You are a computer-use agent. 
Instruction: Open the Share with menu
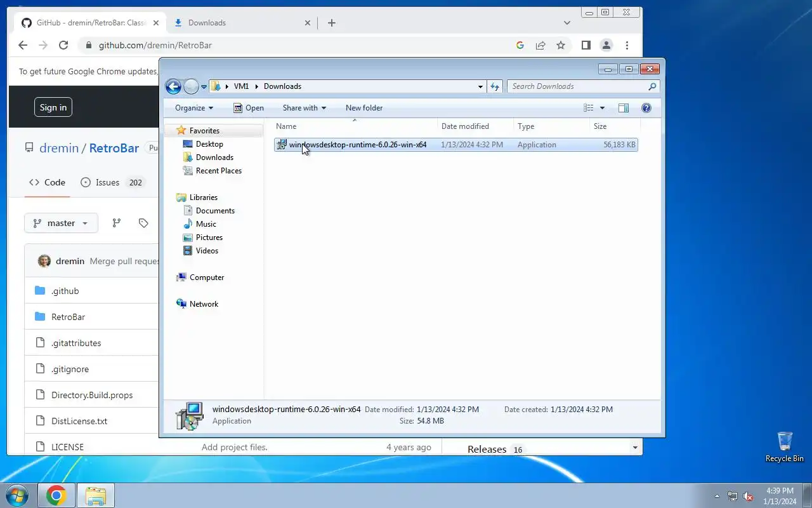pyautogui.click(x=304, y=108)
